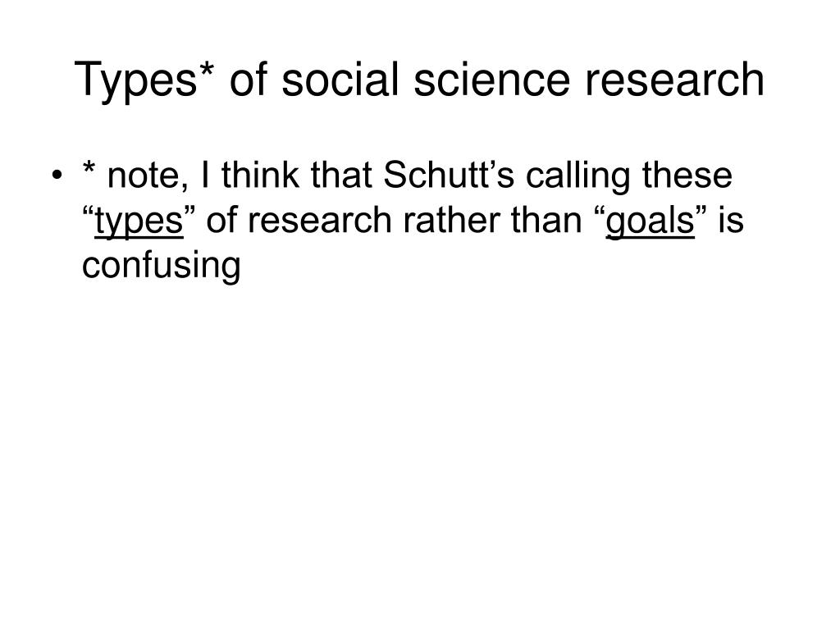Click "science" in the slide title
840x630 pixels.
[x=491, y=80]
